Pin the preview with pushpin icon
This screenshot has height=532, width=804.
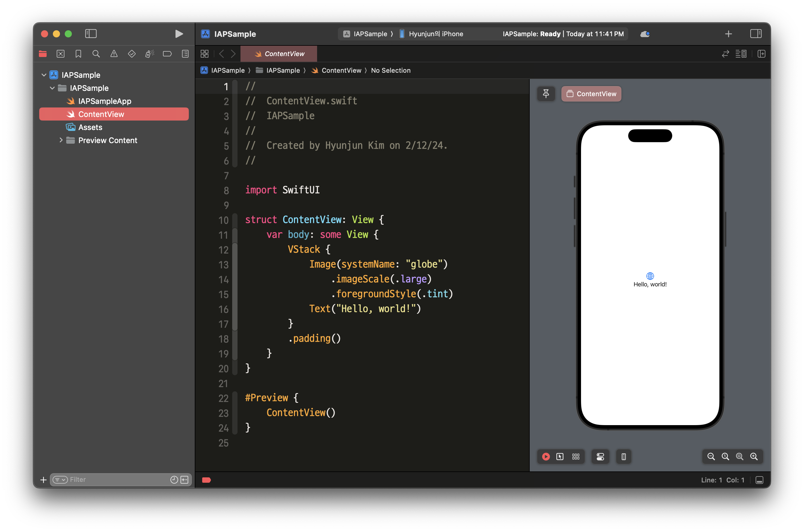point(546,94)
